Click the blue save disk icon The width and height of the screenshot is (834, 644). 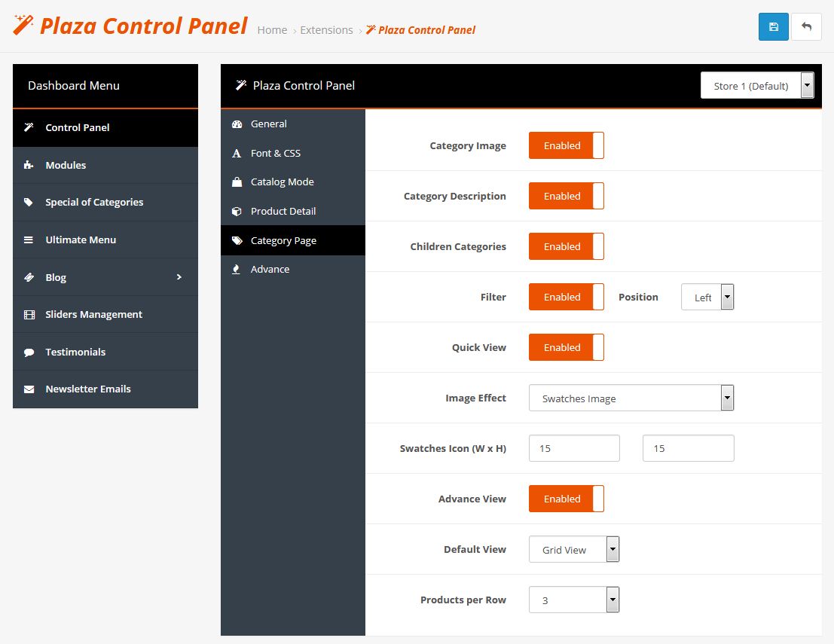tap(773, 26)
